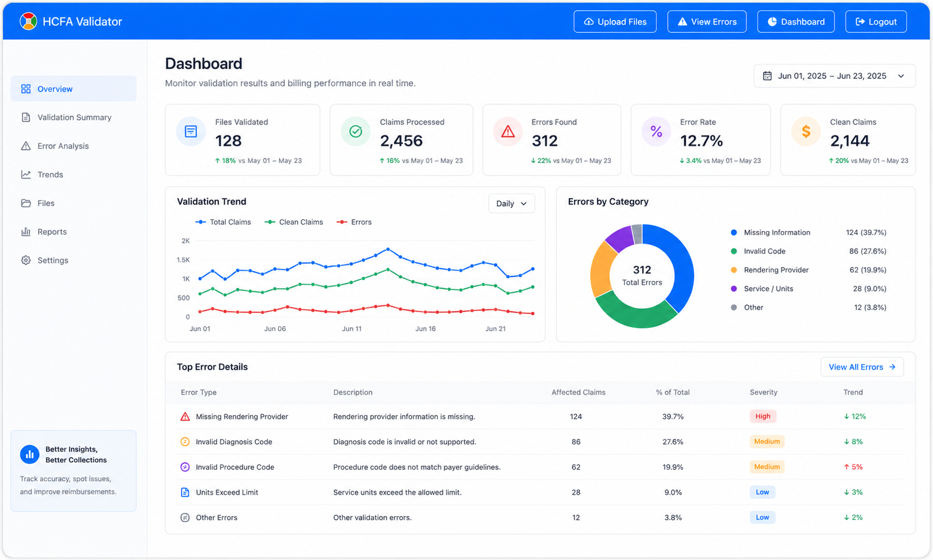This screenshot has width=933, height=560.
Task: Click the View Errors header button
Action: (x=707, y=22)
